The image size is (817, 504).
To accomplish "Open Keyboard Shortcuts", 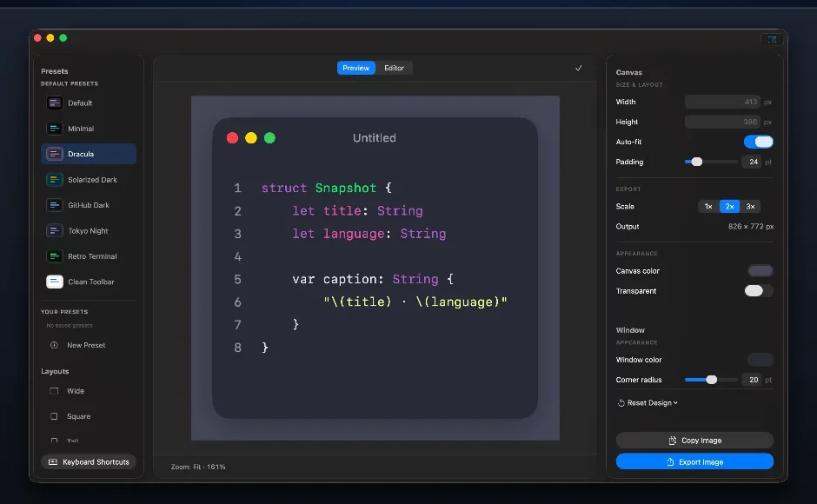I will [x=89, y=461].
